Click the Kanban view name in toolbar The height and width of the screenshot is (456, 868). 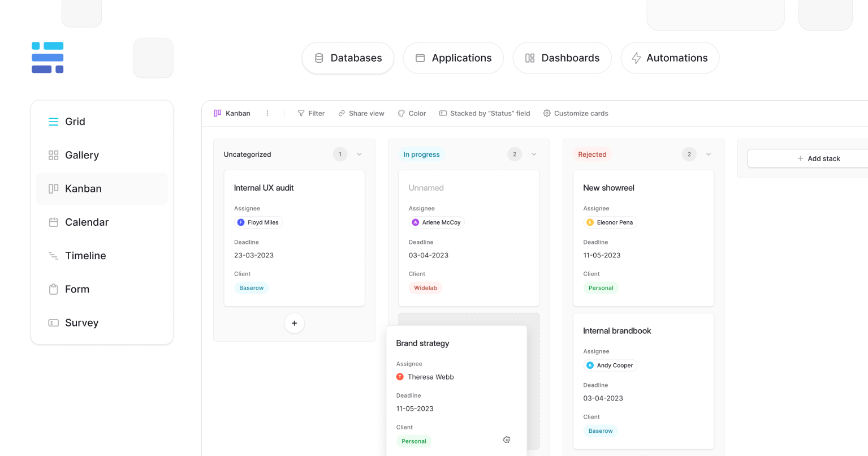click(232, 113)
